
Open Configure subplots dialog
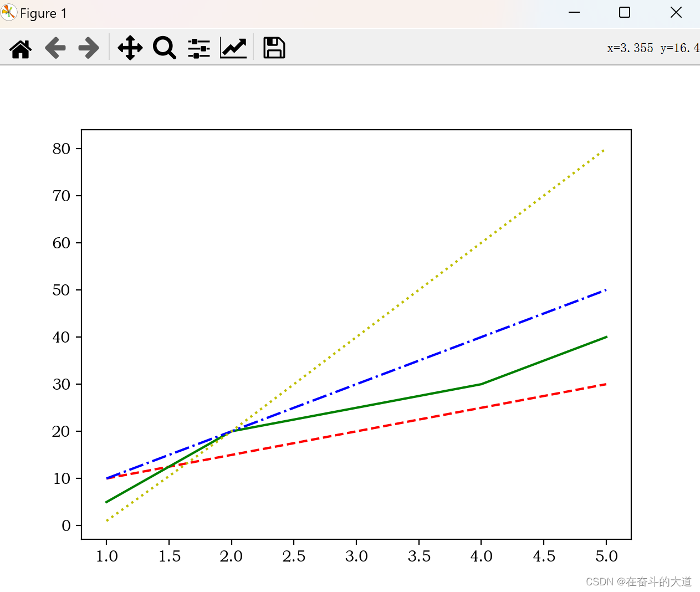point(199,48)
